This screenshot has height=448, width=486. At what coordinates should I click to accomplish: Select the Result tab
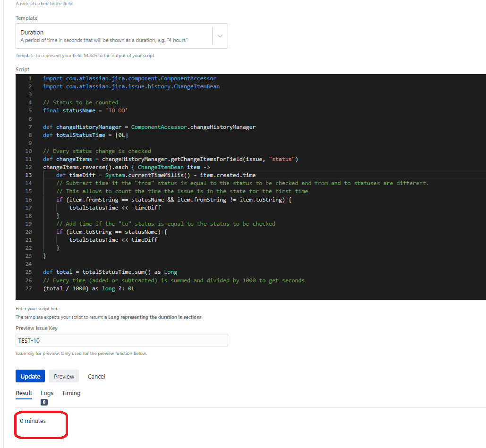point(24,393)
